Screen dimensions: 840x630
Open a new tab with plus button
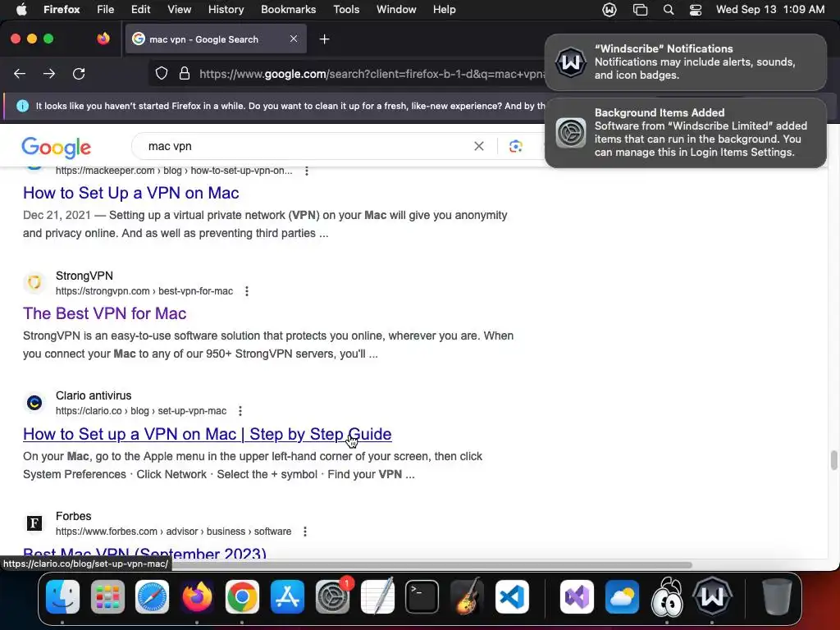coord(324,39)
